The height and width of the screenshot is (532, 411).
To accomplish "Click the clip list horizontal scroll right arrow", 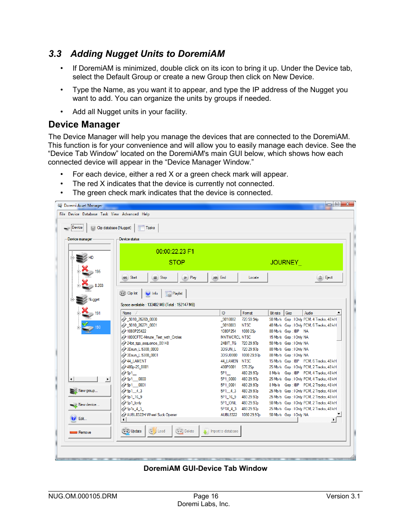I will (x=333, y=420).
